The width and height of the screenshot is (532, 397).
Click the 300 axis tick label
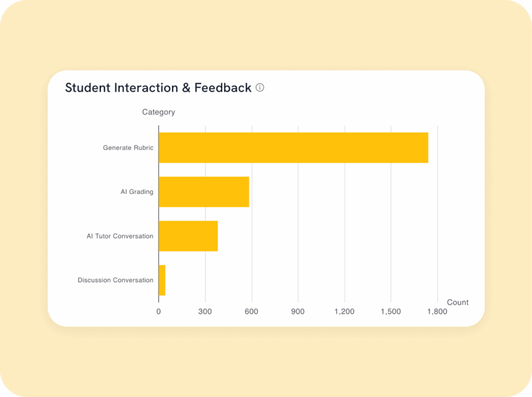pyautogui.click(x=205, y=312)
